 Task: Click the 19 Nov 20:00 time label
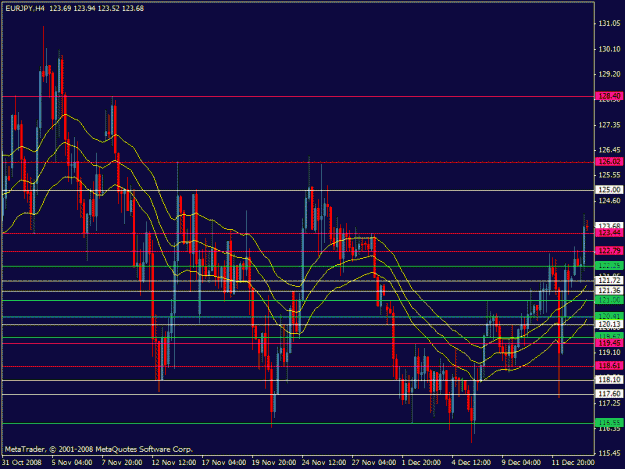click(x=274, y=462)
